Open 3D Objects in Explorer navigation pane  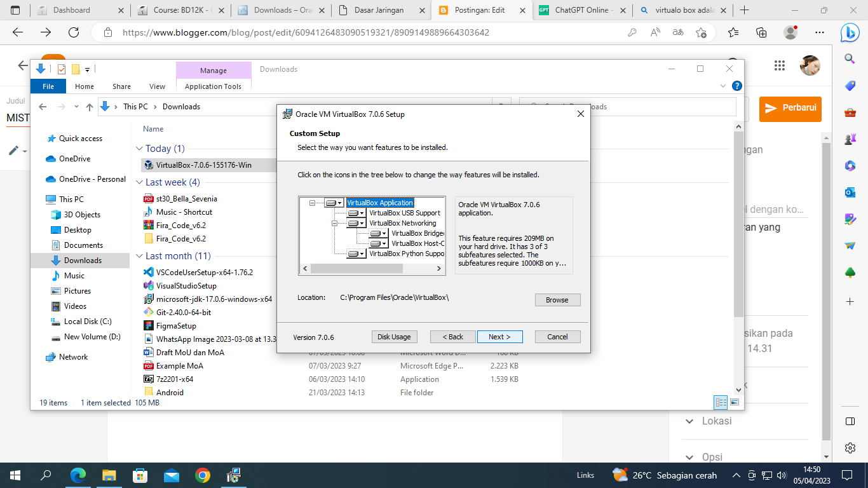pos(82,215)
